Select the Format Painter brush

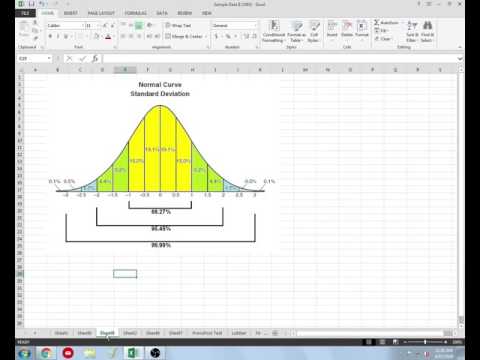pos(35,38)
